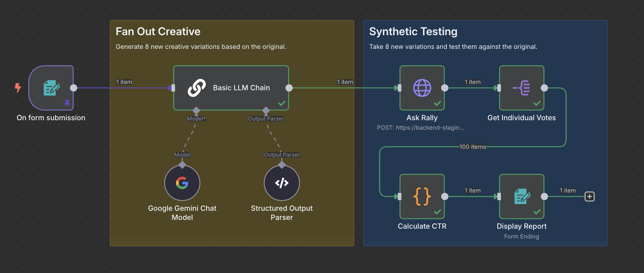
Task: Click the 'Display Report' node label
Action: [x=521, y=226]
